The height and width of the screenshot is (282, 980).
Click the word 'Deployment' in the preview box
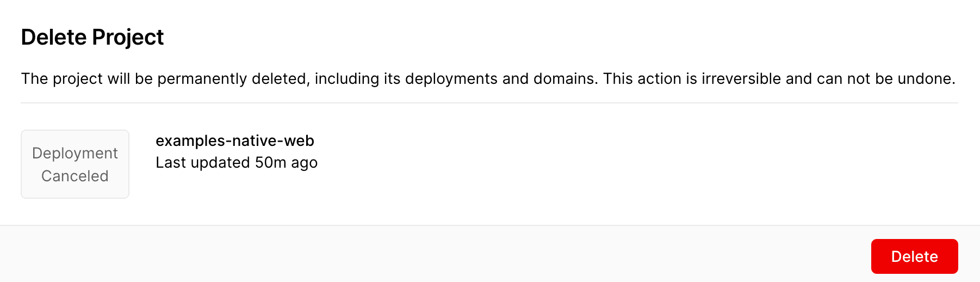[x=75, y=154]
